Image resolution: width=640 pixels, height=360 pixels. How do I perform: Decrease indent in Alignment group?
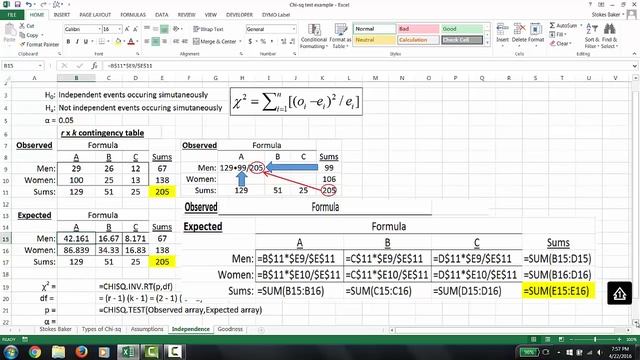[x=176, y=41]
